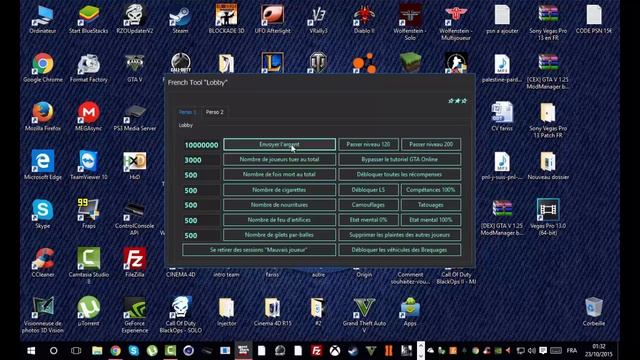The image size is (640, 360).
Task: Select the Vegas Pro 13.0 (64-bit) icon
Action: 548,217
